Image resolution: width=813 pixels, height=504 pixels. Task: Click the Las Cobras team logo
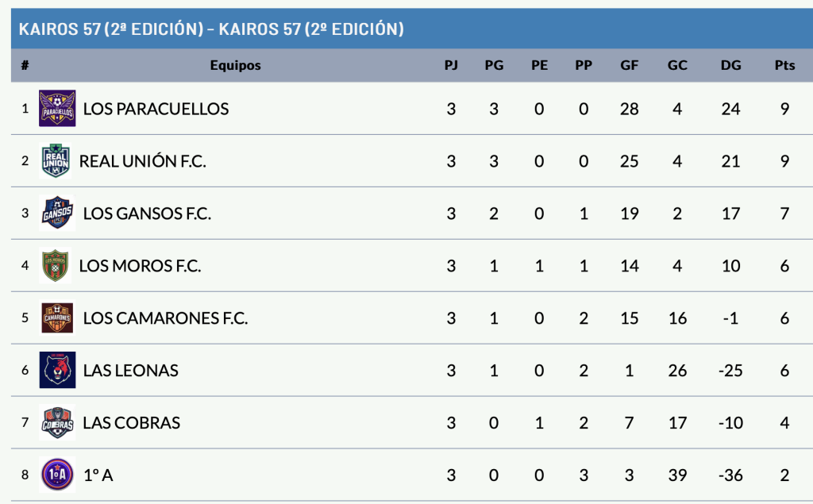coord(57,423)
